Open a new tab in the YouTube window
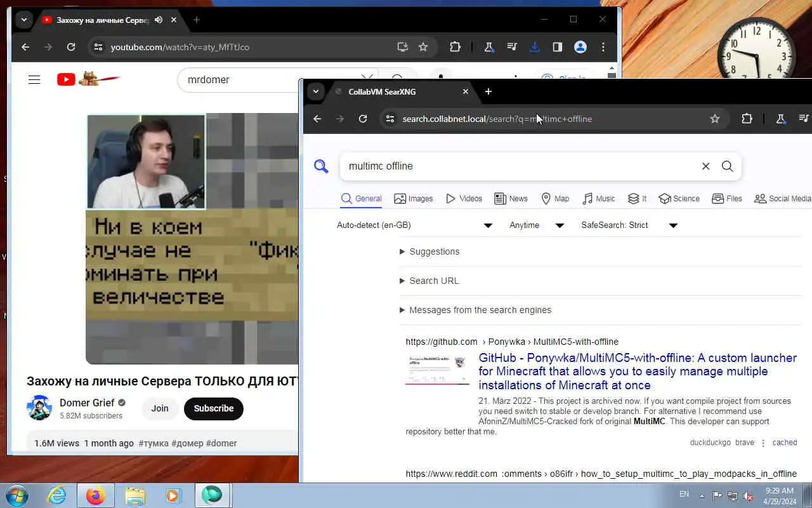Screen dimensions: 812x508 (197, 20)
